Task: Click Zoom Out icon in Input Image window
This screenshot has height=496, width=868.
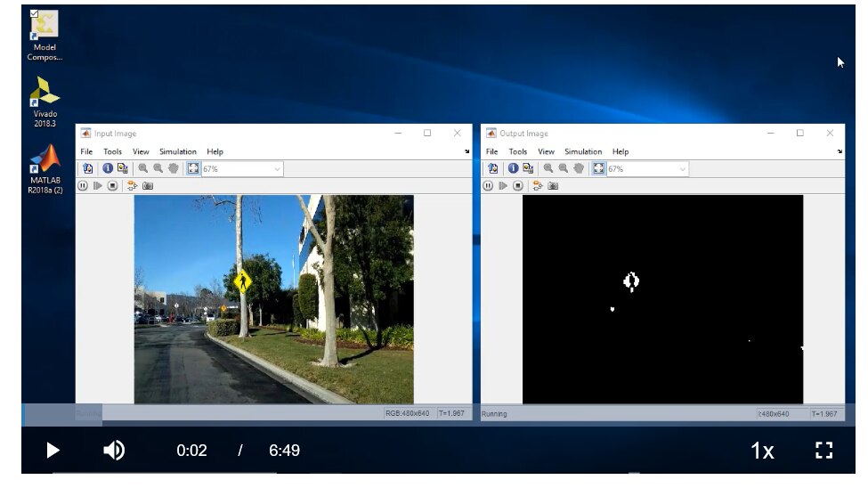Action: click(158, 168)
